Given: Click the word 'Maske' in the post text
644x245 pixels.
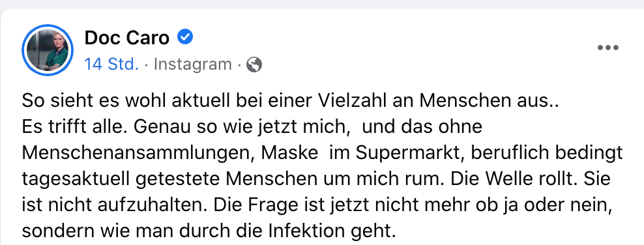Looking at the screenshot, I should [289, 152].
